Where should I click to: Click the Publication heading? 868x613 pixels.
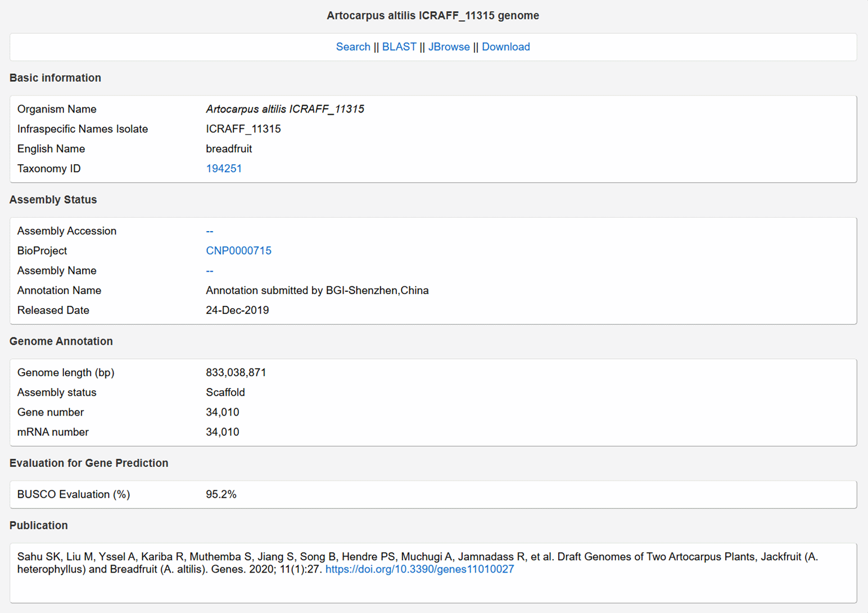coord(38,525)
